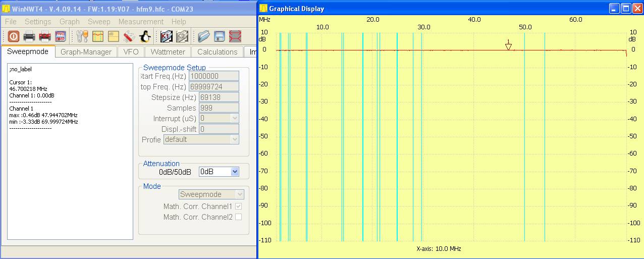
Task: Click the red power/exit toolbar icon
Action: pyautogui.click(x=14, y=36)
